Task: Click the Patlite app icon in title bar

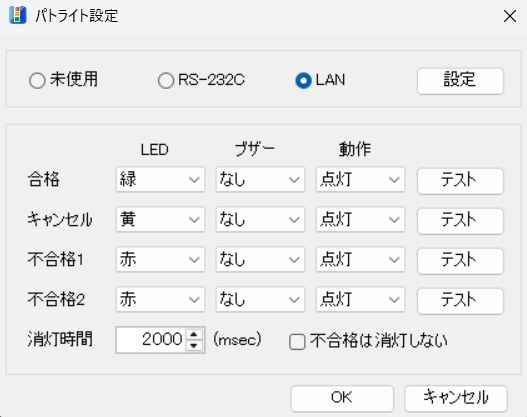Action: 17,15
